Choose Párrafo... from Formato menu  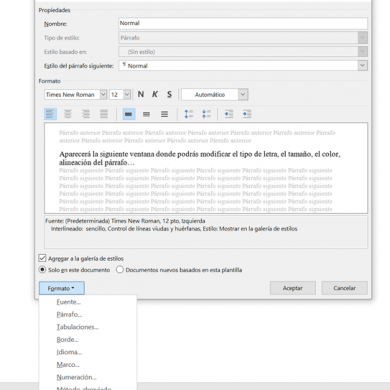coord(69,314)
